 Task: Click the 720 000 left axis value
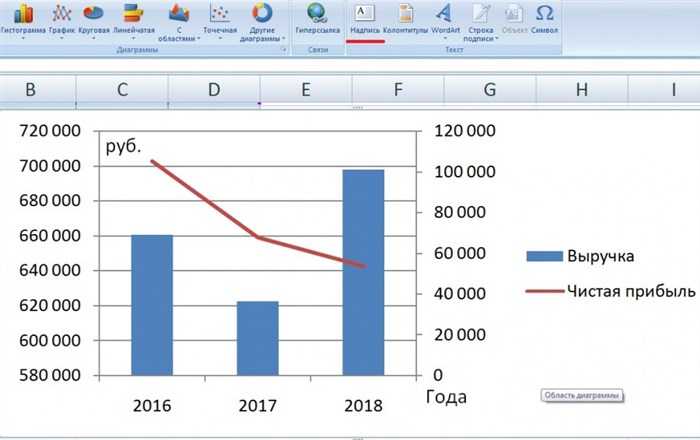click(50, 131)
